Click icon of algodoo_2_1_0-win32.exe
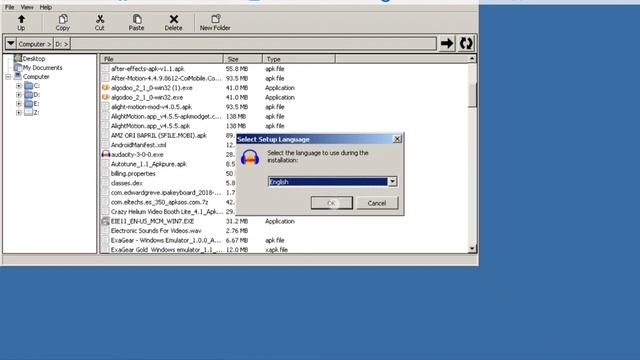The width and height of the screenshot is (640, 360). coord(105,97)
